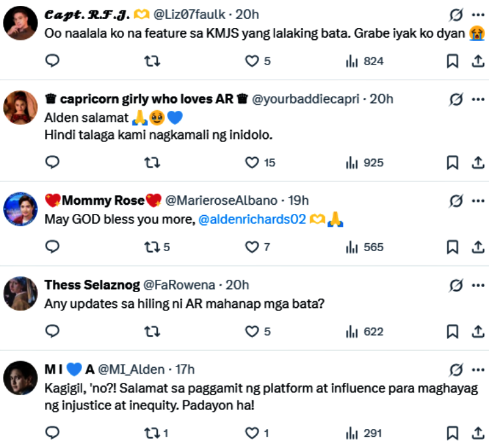Viewport: 489px width, 448px height.
Task: Share the capricorn girly tweet
Action: coord(477,162)
